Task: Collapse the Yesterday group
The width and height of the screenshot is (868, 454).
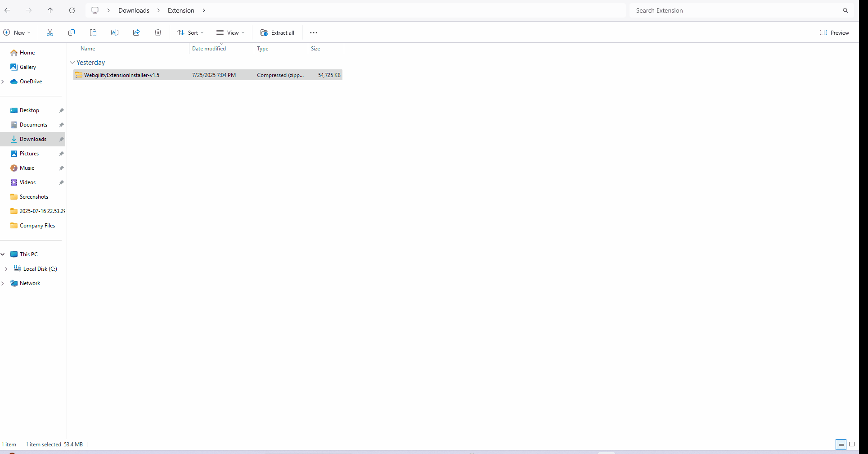Action: (72, 63)
